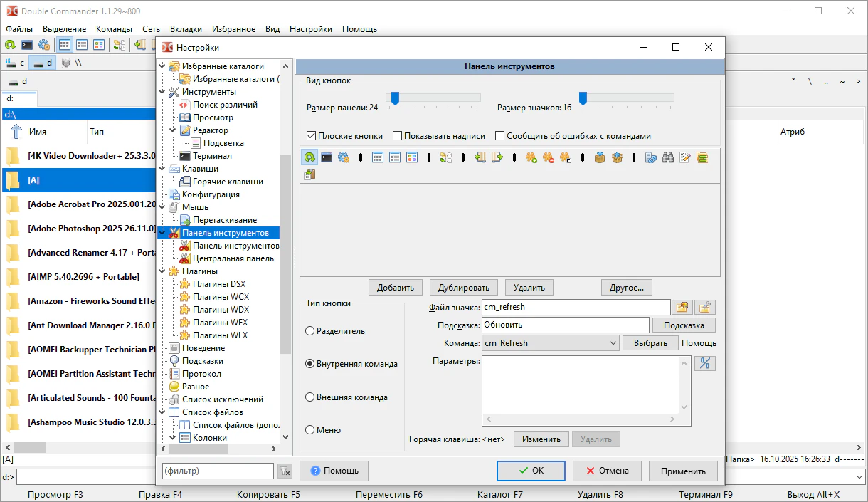Select the pack files box icon
This screenshot has width=868, height=502.
coord(600,157)
